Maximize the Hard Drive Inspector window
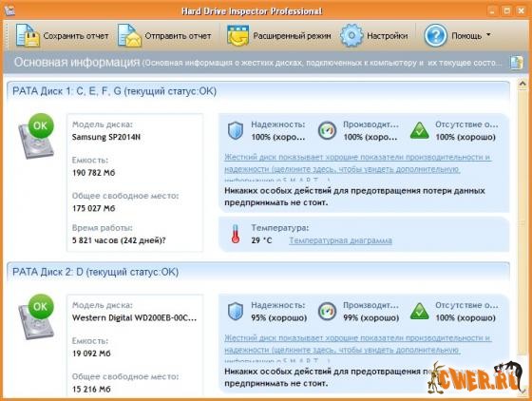The width and height of the screenshot is (532, 401). coord(507,10)
